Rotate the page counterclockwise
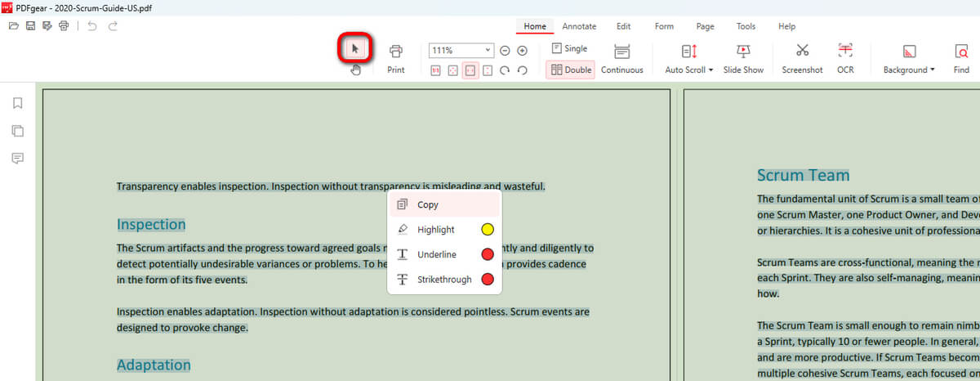This screenshot has height=381, width=980. 523,70
